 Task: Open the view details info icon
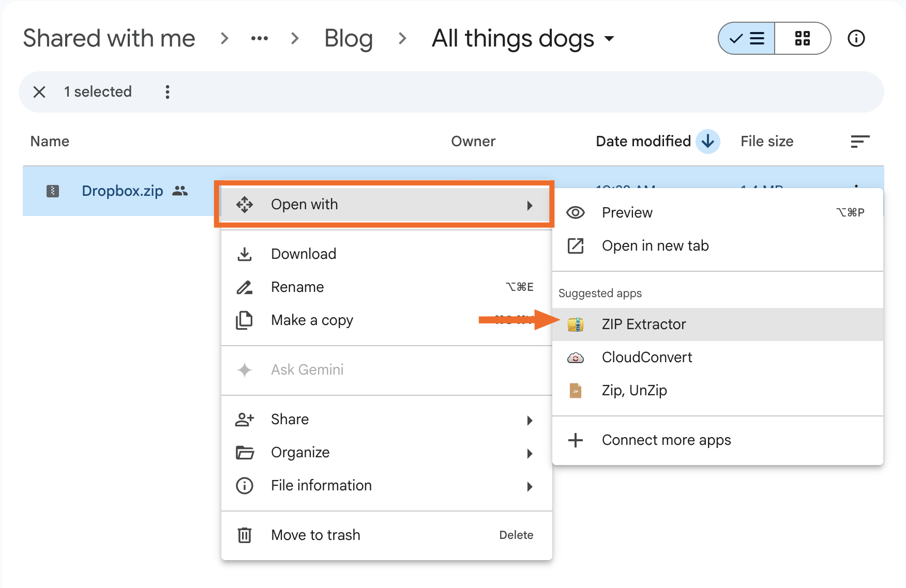coord(856,38)
